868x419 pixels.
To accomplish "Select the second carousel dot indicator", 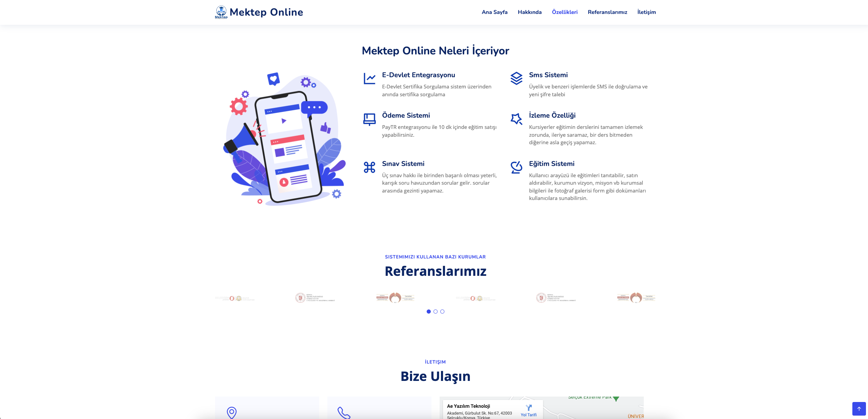I will point(436,312).
